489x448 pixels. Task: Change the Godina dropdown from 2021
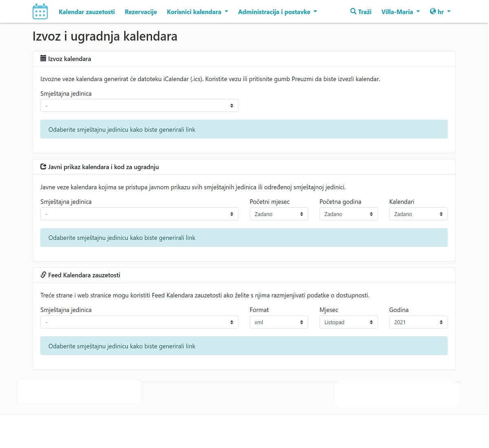(x=418, y=323)
